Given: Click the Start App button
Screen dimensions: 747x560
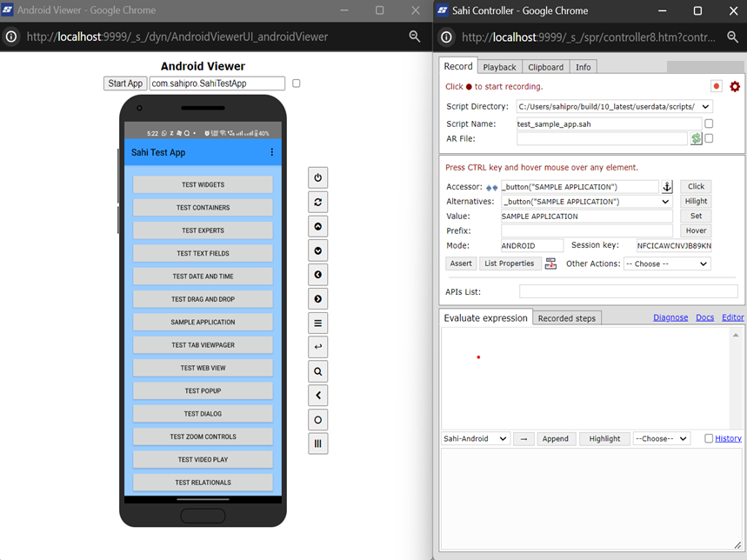Looking at the screenshot, I should point(125,83).
